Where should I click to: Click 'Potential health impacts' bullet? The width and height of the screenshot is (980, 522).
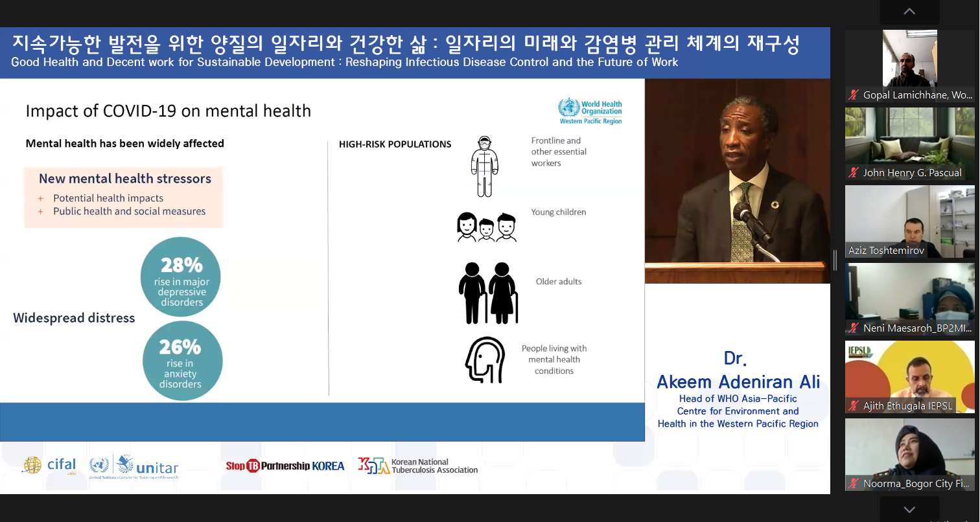(108, 198)
